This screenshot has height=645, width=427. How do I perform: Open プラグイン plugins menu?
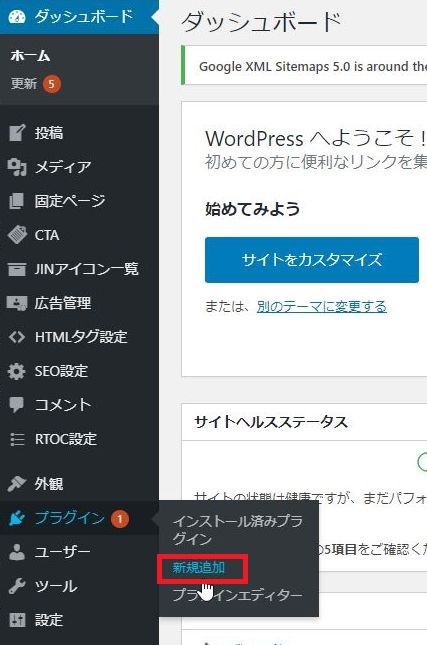click(79, 518)
